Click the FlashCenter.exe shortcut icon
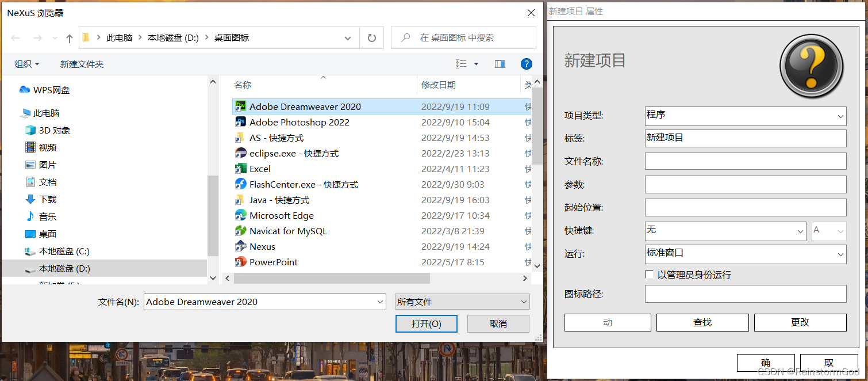This screenshot has width=868, height=381. (x=241, y=184)
